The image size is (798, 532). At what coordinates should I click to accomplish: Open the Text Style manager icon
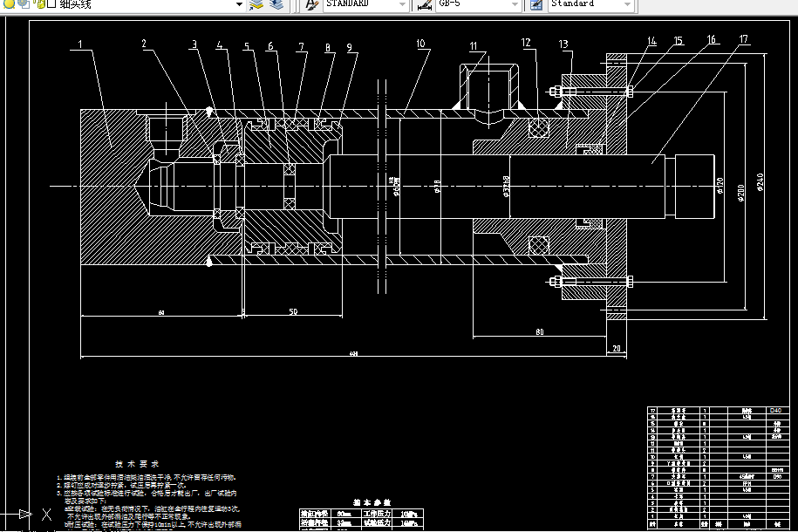coord(311,4)
